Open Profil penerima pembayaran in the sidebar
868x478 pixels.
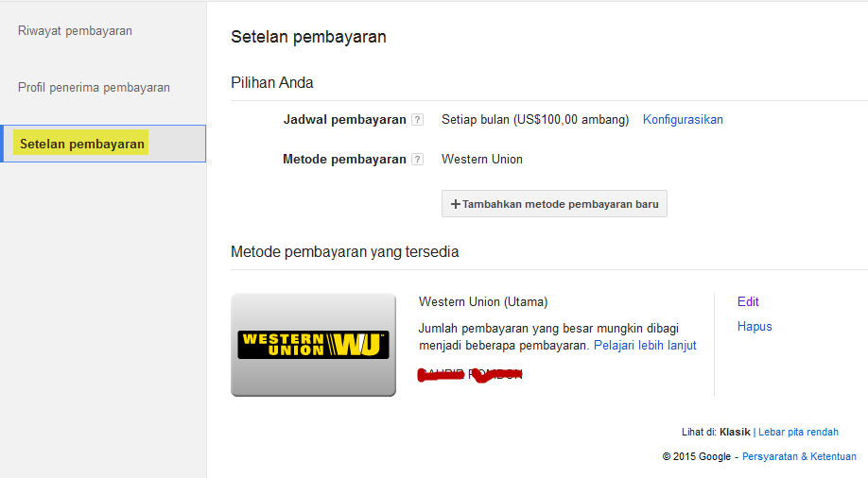coord(94,88)
